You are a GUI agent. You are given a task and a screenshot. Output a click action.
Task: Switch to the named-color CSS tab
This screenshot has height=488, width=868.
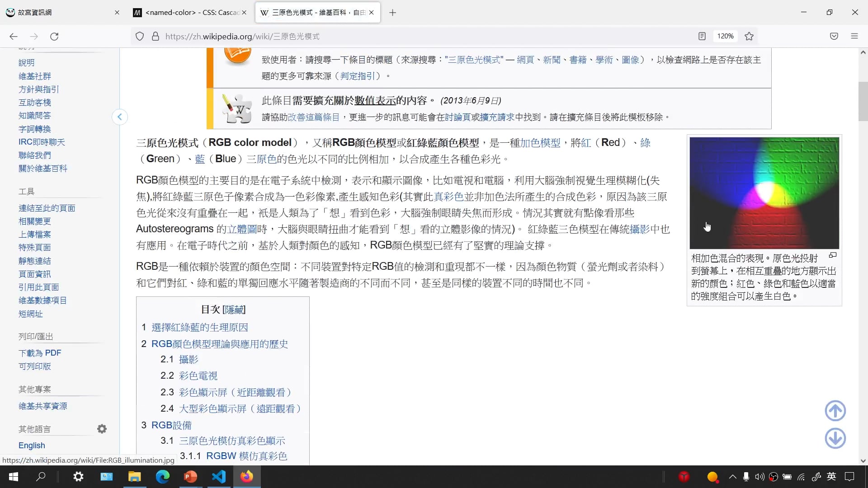point(190,12)
